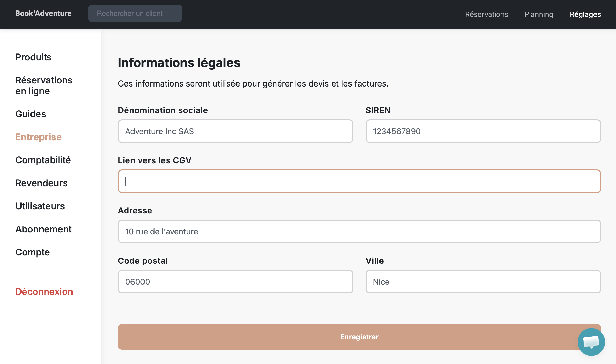This screenshot has width=616, height=364.
Task: Open the Réglages section
Action: [585, 14]
